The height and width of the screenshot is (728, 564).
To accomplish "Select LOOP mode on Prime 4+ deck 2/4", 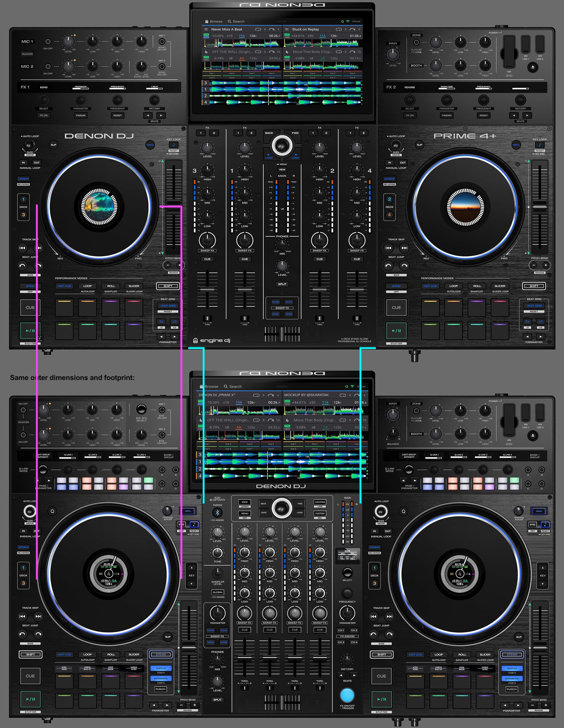I will (454, 286).
